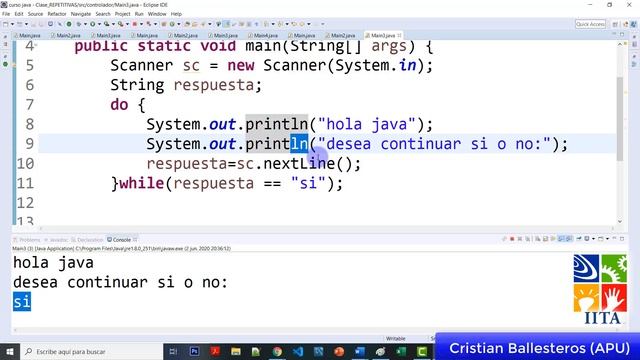The image size is (640, 360).
Task: Toggle Mark Occurrences in the toolbar
Action: pyautogui.click(x=227, y=24)
